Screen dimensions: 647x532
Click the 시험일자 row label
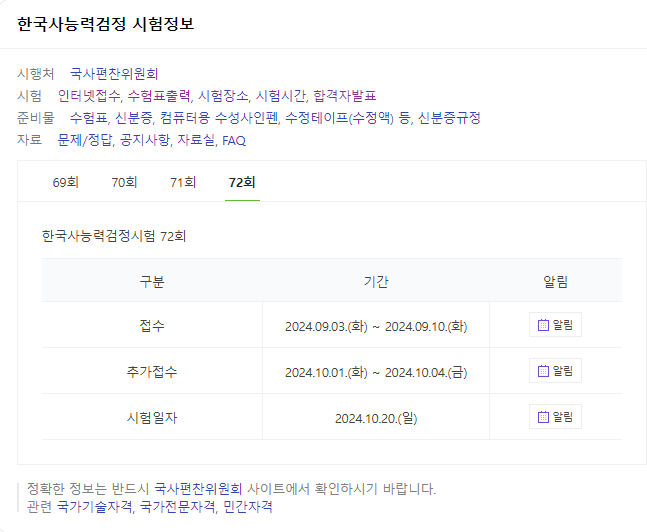click(x=152, y=418)
